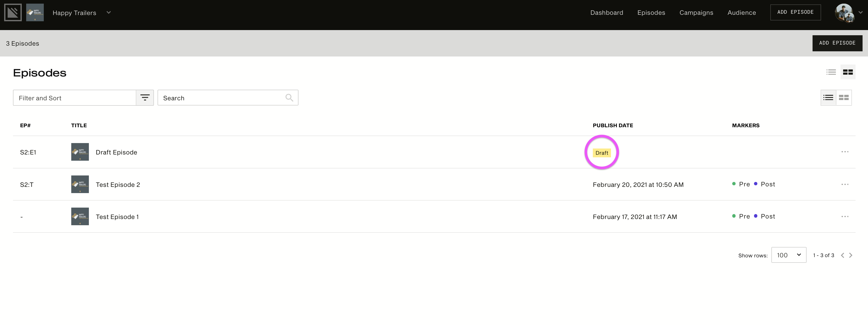
Task: Focus the Search input field
Action: pos(228,98)
